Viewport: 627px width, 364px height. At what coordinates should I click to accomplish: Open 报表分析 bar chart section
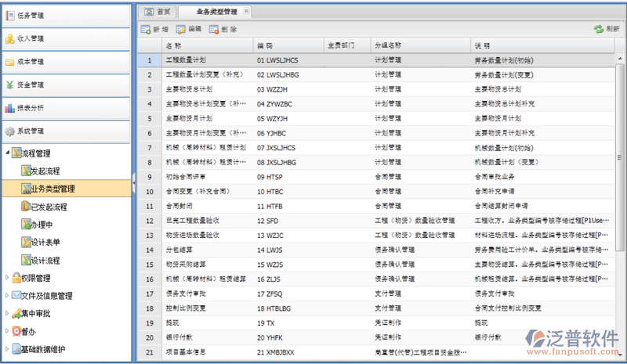31,107
